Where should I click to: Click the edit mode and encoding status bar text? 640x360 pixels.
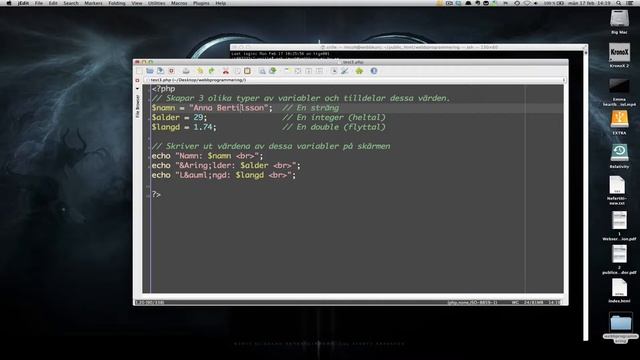[x=473, y=302]
